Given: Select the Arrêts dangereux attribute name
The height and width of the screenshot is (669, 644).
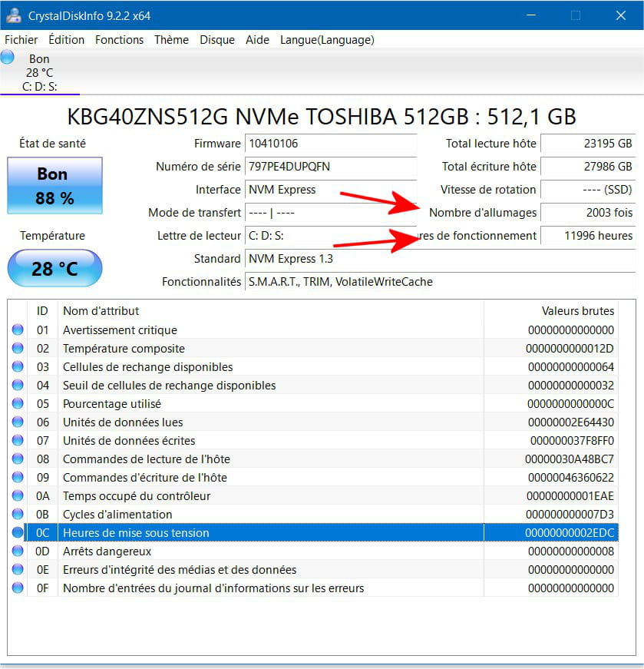Looking at the screenshot, I should pyautogui.click(x=107, y=551).
